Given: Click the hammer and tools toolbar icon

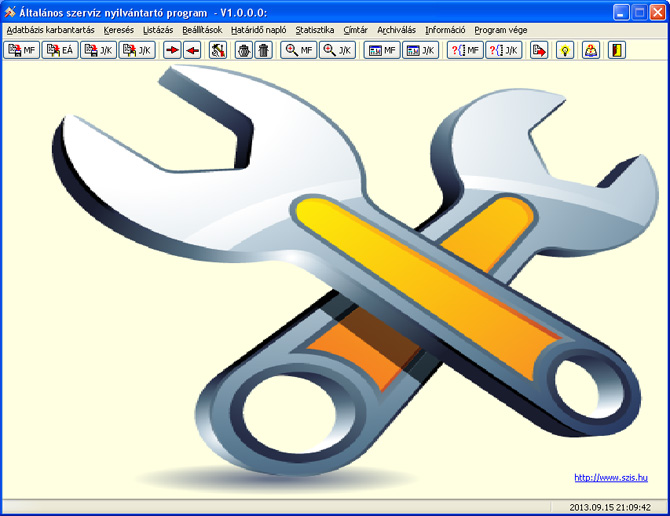Looking at the screenshot, I should point(218,50).
